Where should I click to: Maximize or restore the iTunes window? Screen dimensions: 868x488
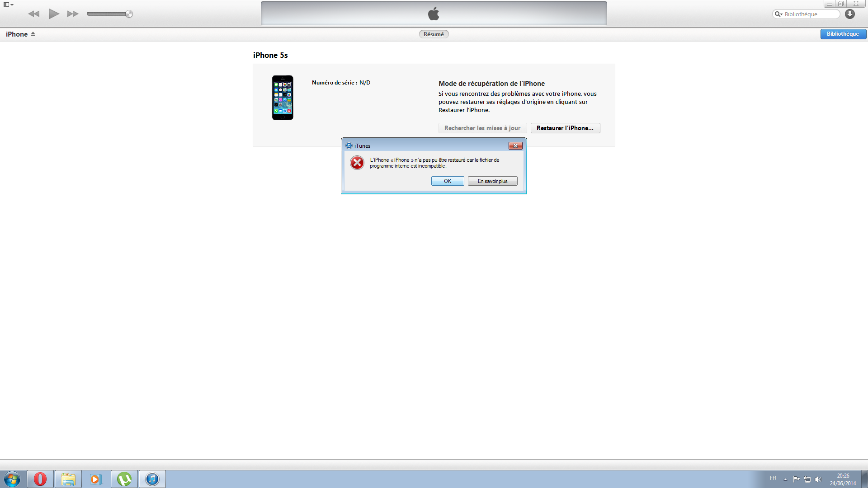tap(840, 4)
